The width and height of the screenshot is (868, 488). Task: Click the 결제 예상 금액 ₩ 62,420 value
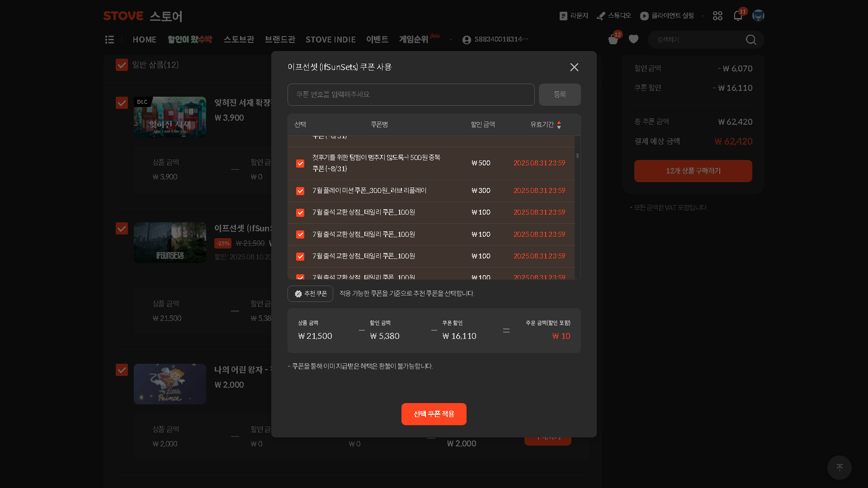point(733,141)
